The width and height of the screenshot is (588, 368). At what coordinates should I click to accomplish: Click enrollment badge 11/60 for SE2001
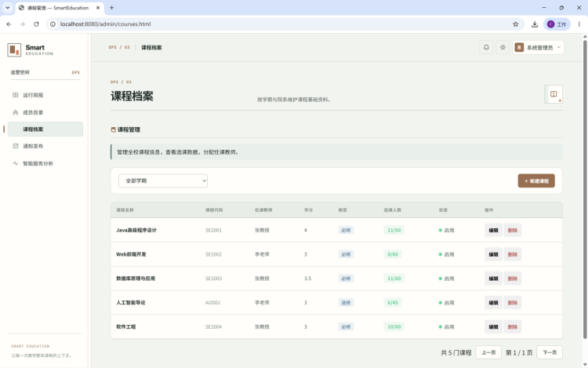(x=394, y=231)
